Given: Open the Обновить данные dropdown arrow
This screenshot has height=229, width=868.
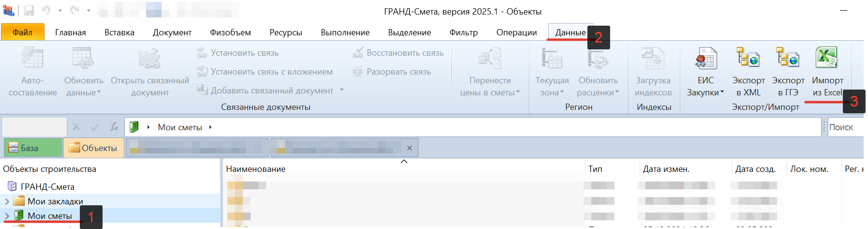Looking at the screenshot, I should (99, 92).
